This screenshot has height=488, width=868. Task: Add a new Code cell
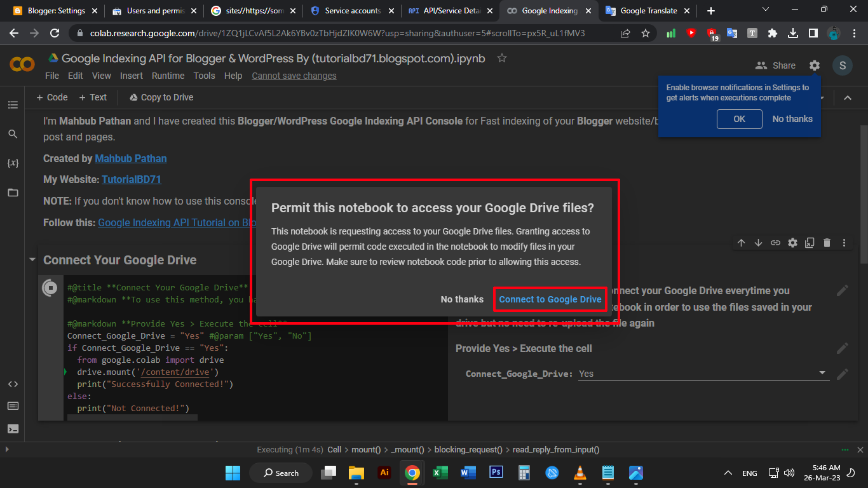coord(52,97)
